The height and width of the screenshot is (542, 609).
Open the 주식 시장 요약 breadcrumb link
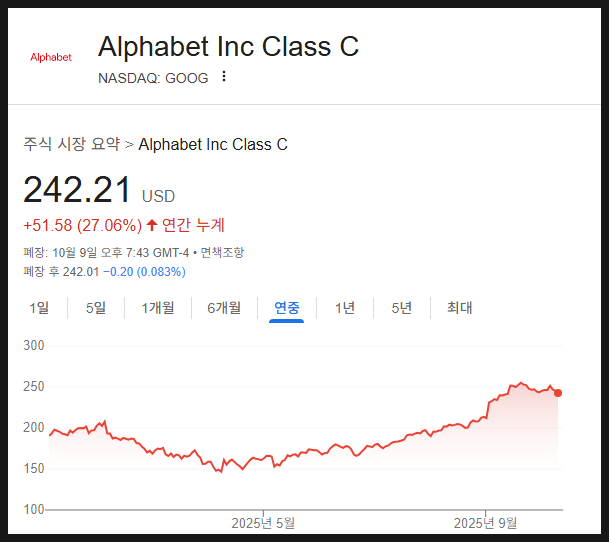tap(71, 144)
